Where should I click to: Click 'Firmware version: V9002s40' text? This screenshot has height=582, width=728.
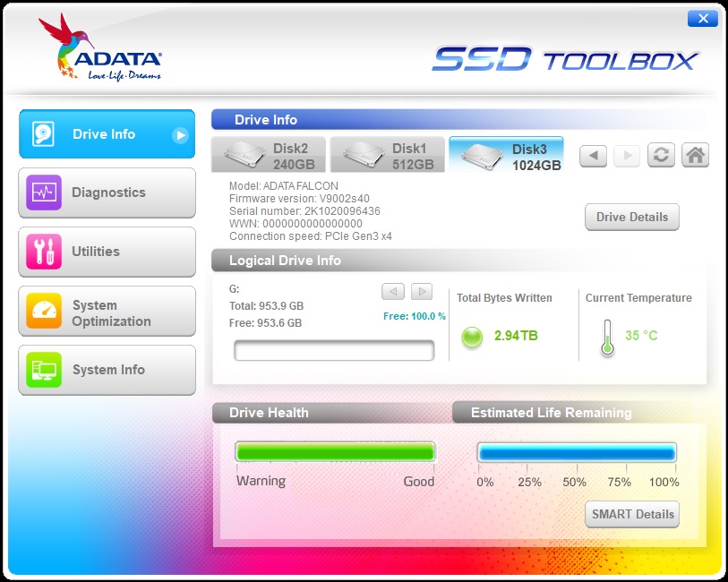299,199
